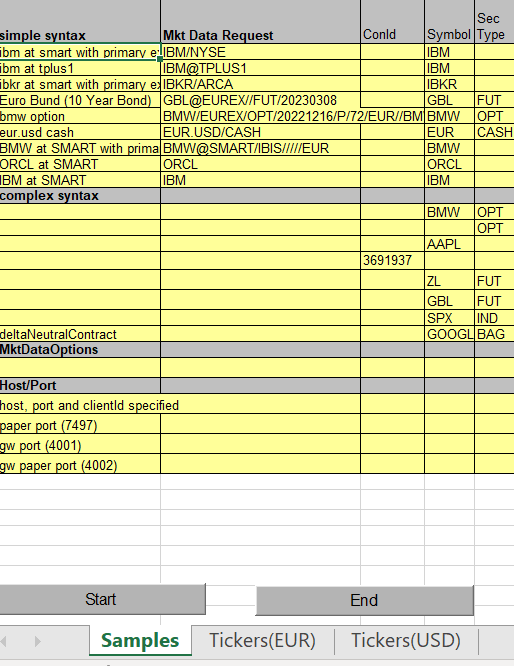Viewport: 514px width, 666px height.
Task: Click the ConId cell containing 3691937
Action: click(392, 260)
